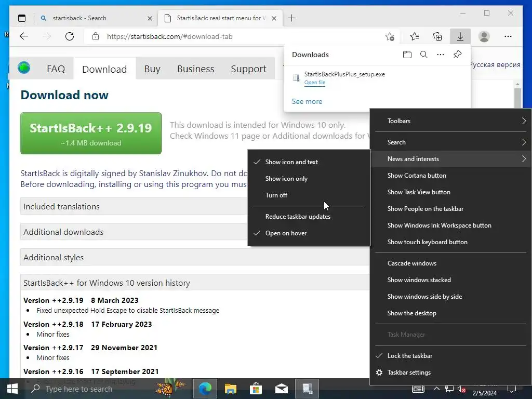This screenshot has height=399, width=532.
Task: Open downloads folder icon in Downloads panel
Action: [407, 55]
